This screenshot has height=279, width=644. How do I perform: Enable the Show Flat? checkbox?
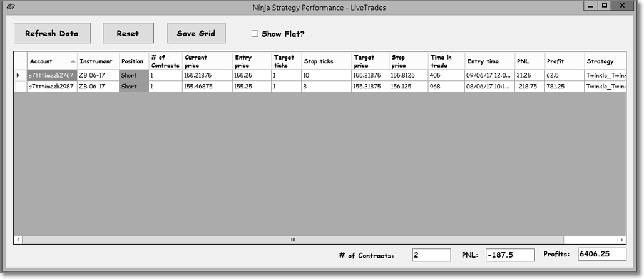(x=255, y=34)
